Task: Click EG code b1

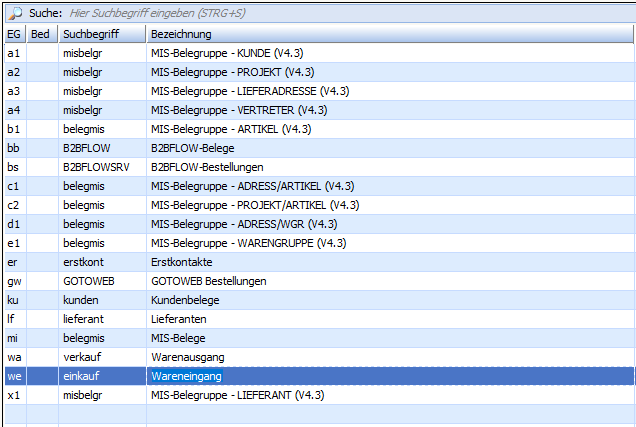Action: [13, 129]
